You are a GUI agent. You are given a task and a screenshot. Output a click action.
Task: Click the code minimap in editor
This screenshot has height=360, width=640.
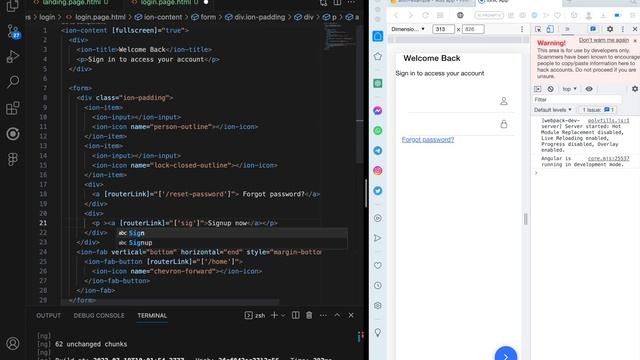pos(339,36)
